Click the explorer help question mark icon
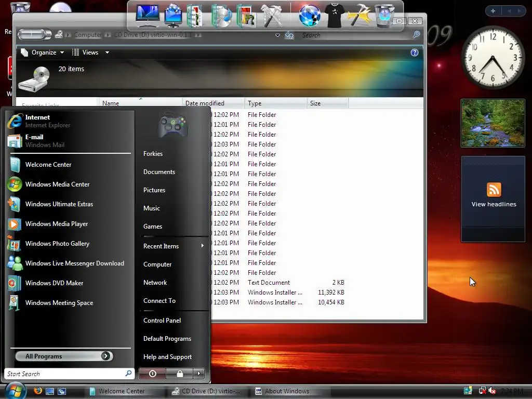532x399 pixels. tap(414, 52)
